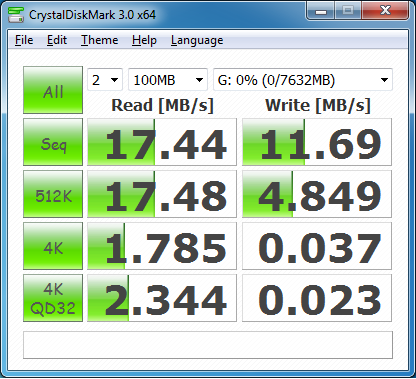Image resolution: width=416 pixels, height=379 pixels.
Task: Click the 512K read result 17.48
Action: (162, 194)
